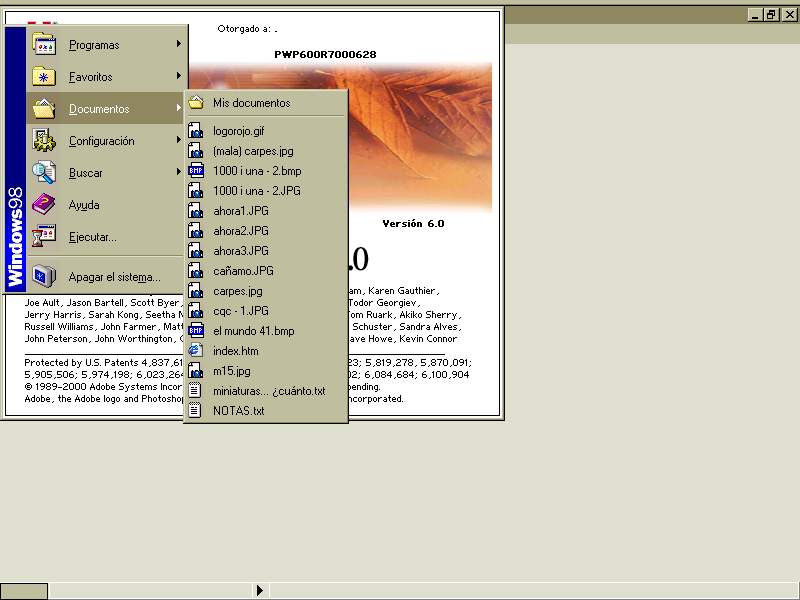
Task: Click the Ejecutar run icon
Action: 44,237
